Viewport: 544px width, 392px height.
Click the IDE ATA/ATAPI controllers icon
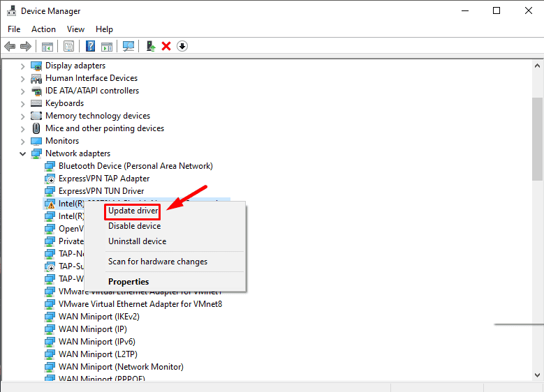(36, 91)
